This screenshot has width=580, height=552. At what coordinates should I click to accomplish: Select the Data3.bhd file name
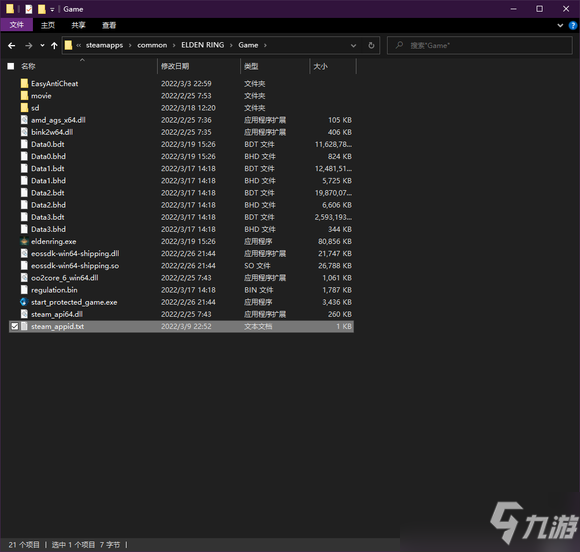point(48,229)
